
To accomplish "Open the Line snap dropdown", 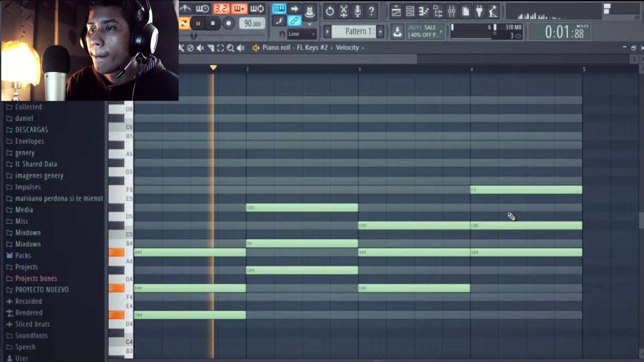I will [301, 34].
